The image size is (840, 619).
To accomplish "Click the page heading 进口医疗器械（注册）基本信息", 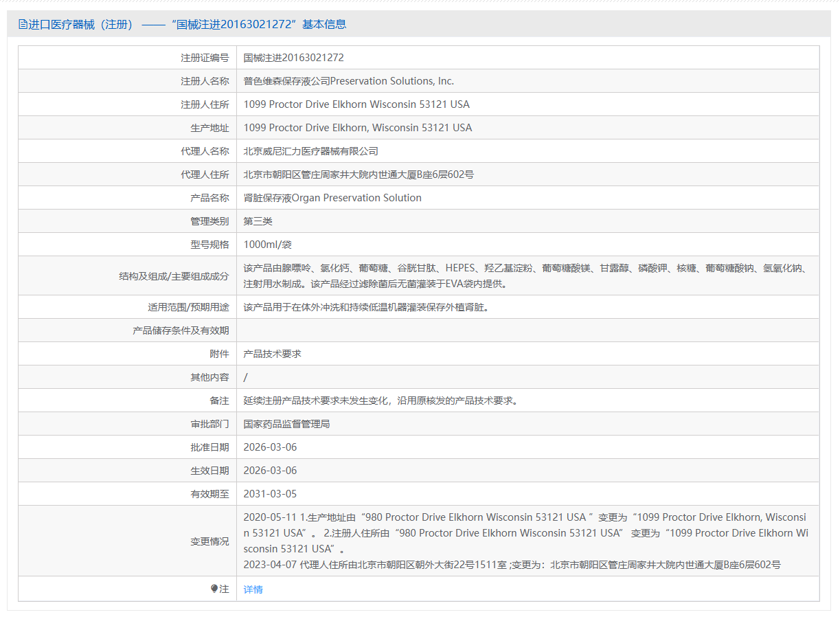I will click(183, 25).
